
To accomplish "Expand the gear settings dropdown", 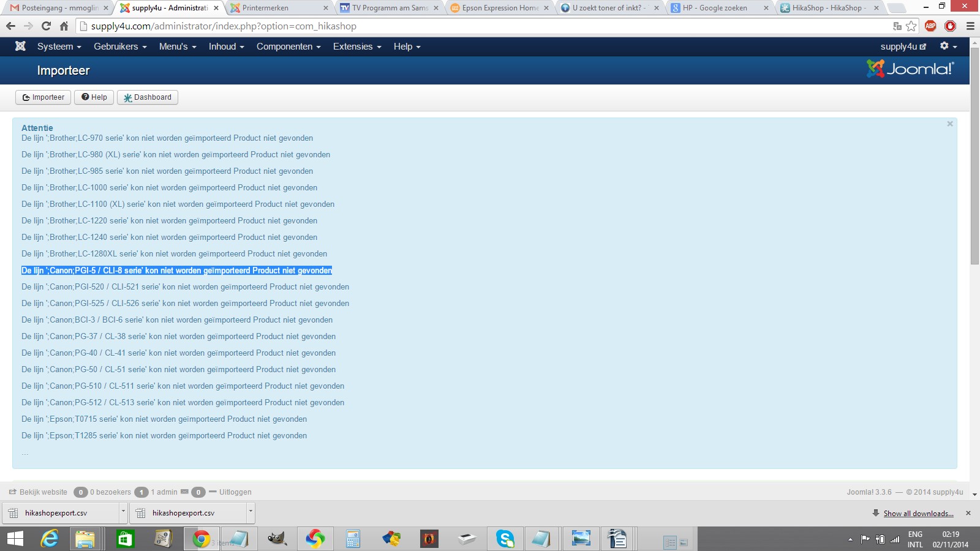I will (948, 47).
